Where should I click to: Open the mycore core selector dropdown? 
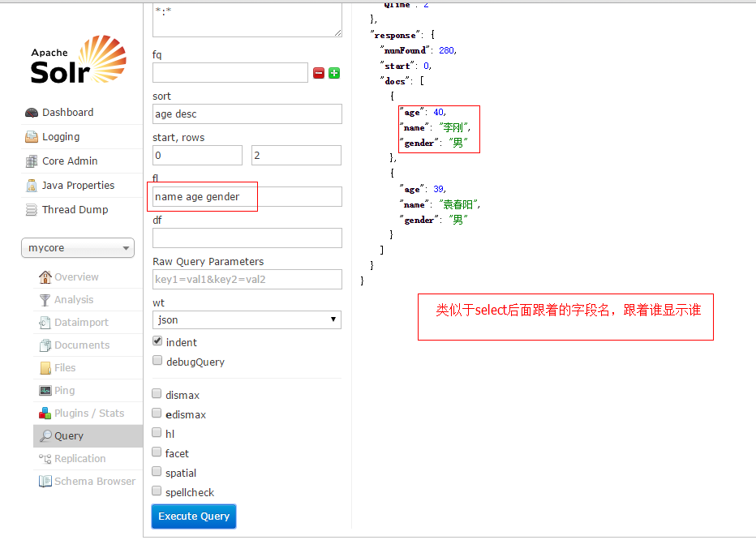click(x=77, y=247)
